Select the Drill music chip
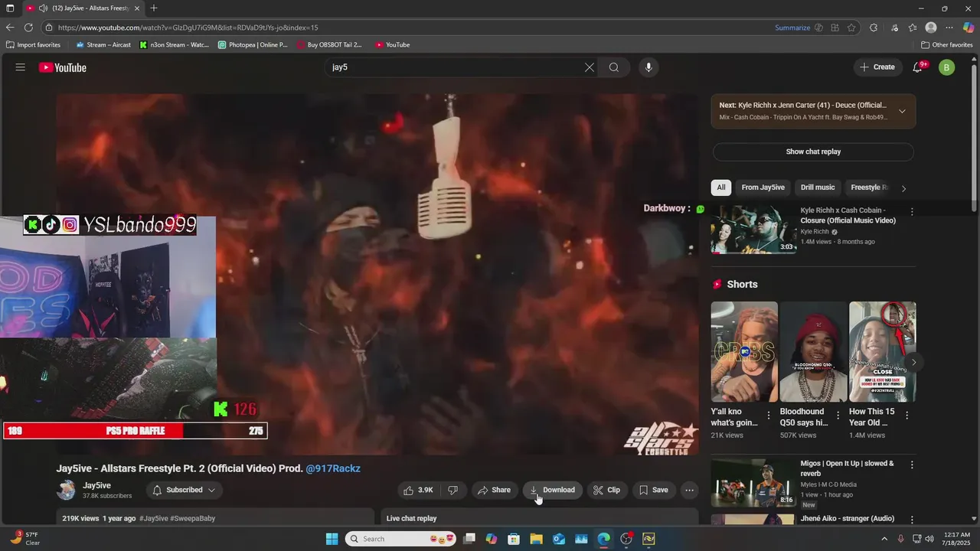Viewport: 980px width, 551px height. pyautogui.click(x=818, y=187)
